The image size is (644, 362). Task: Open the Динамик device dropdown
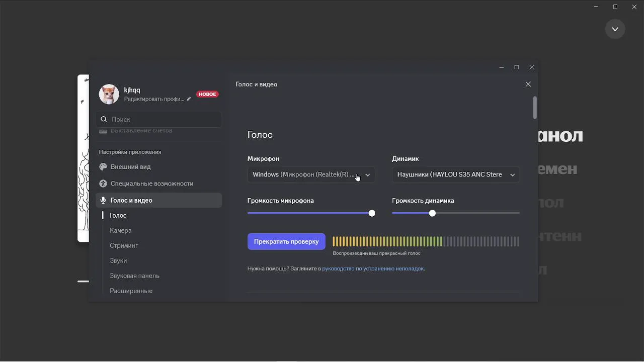(x=455, y=174)
